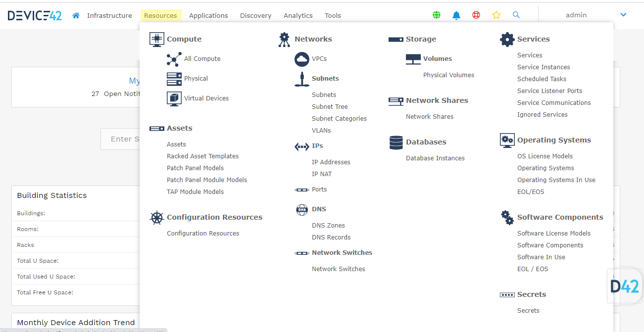Select All Compute under Compute

coord(202,59)
